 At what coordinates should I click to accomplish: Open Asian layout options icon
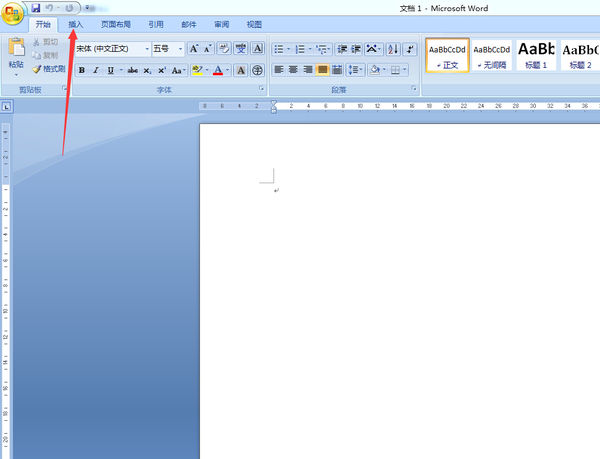click(373, 49)
